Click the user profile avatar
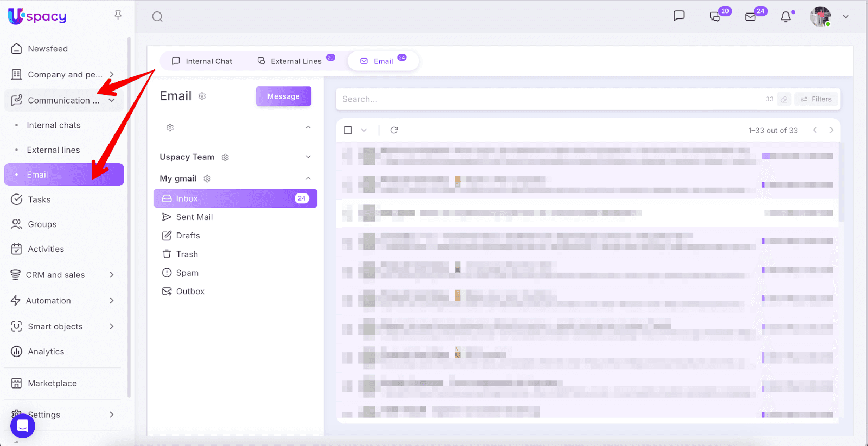Screen dimensions: 868x446 [x=820, y=17]
